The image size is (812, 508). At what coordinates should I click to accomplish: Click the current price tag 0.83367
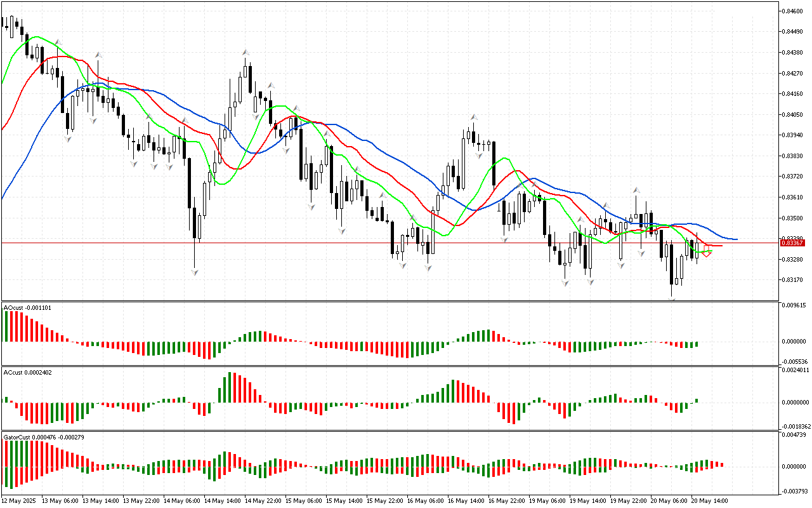tap(792, 243)
